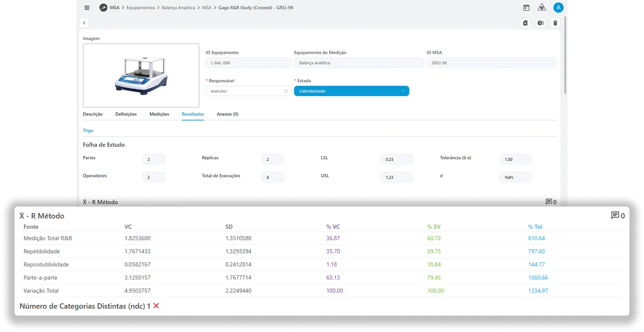Click the % Tol value 1334.97
Viewport: 644px width, 332px height.
click(538, 291)
